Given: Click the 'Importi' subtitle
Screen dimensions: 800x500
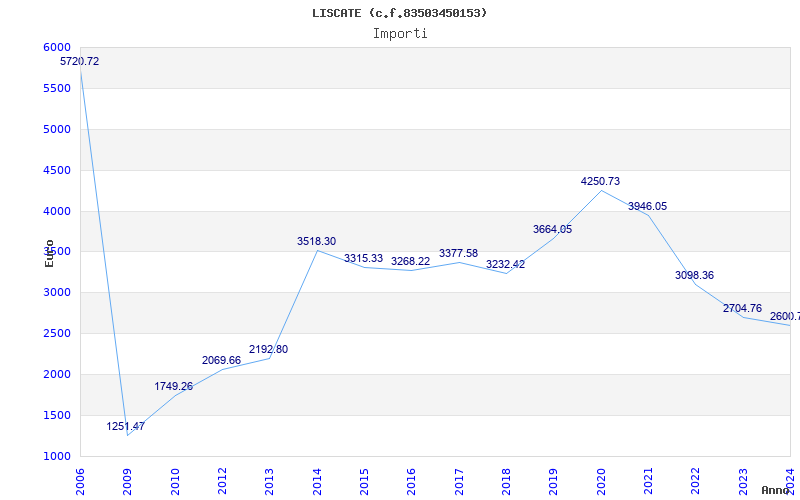Looking at the screenshot, I should pyautogui.click(x=400, y=34).
